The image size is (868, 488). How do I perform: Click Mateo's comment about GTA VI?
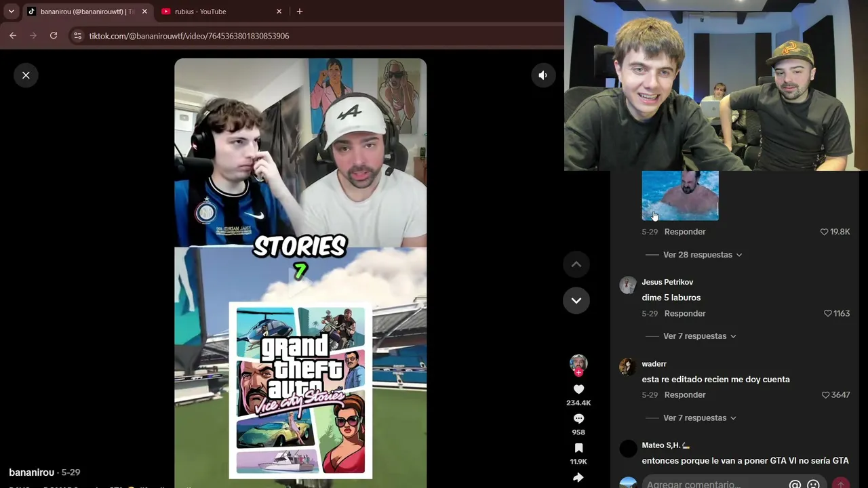click(745, 461)
